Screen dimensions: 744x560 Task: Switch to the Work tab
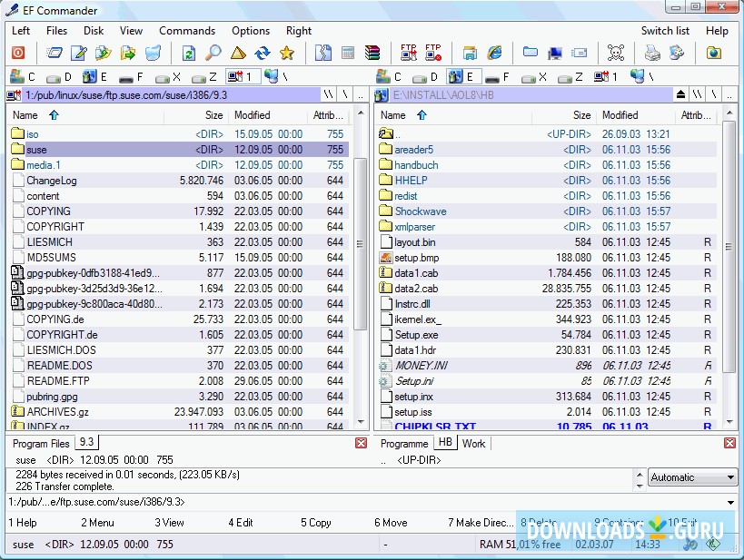click(x=473, y=444)
